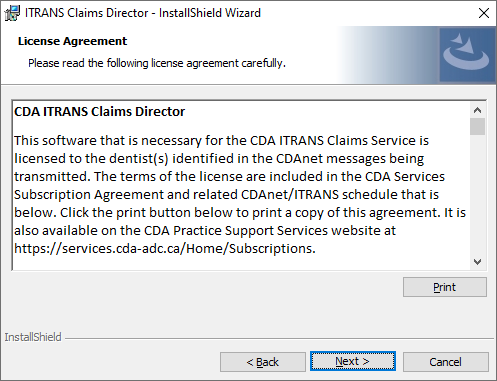This screenshot has width=497, height=381.
Task: Click the 'License Agreement' header title
Action: point(72,41)
